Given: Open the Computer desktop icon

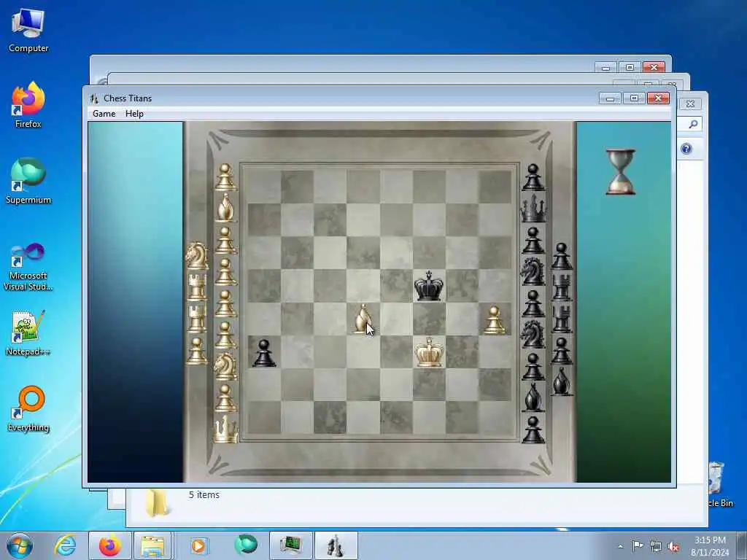Looking at the screenshot, I should (28, 30).
